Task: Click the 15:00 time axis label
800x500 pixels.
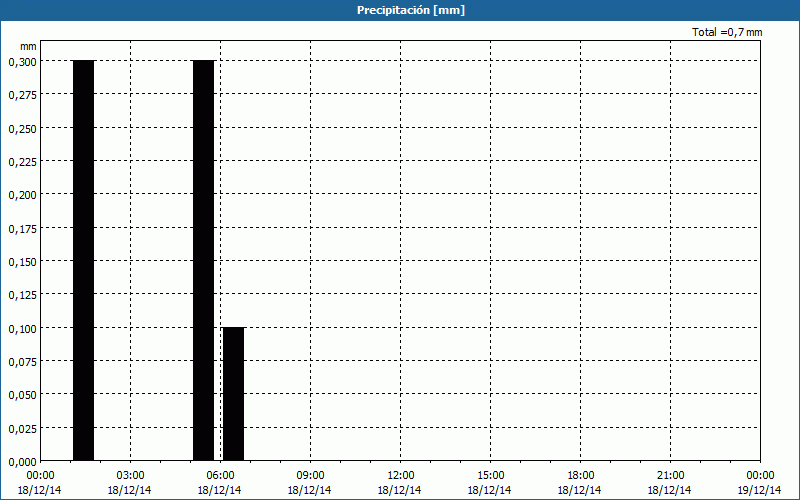Action: pos(490,476)
